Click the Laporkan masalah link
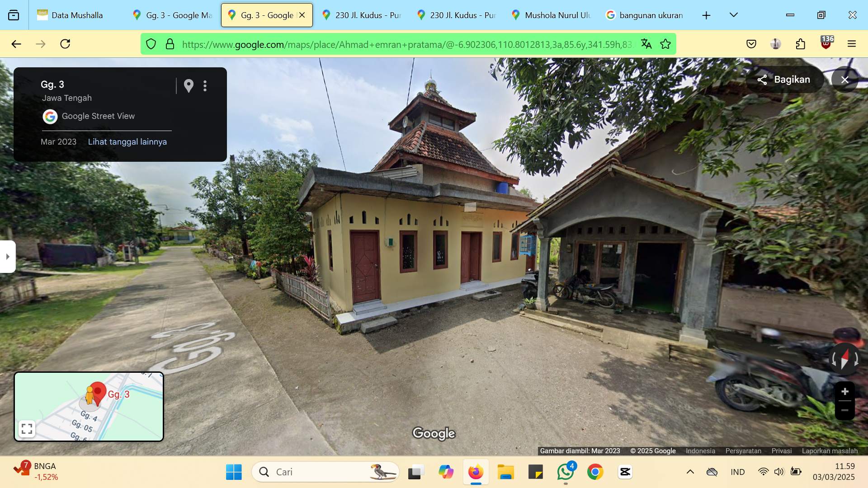Image resolution: width=868 pixels, height=488 pixels. [830, 451]
